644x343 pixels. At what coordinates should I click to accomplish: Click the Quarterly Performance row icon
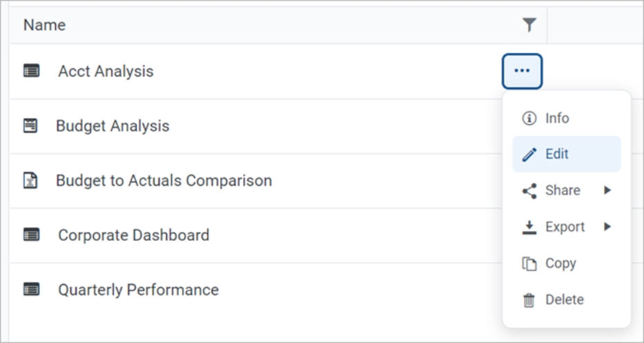click(31, 290)
